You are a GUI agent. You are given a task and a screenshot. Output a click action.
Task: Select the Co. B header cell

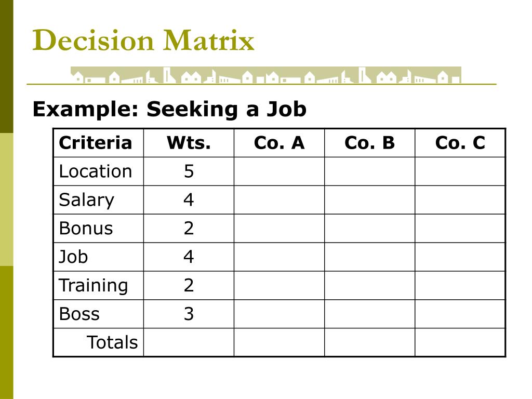tap(369, 142)
